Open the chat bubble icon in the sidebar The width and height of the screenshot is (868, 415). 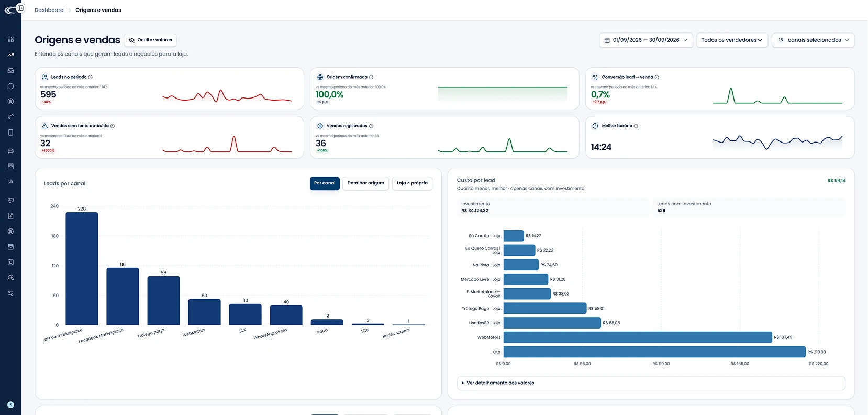[x=10, y=86]
